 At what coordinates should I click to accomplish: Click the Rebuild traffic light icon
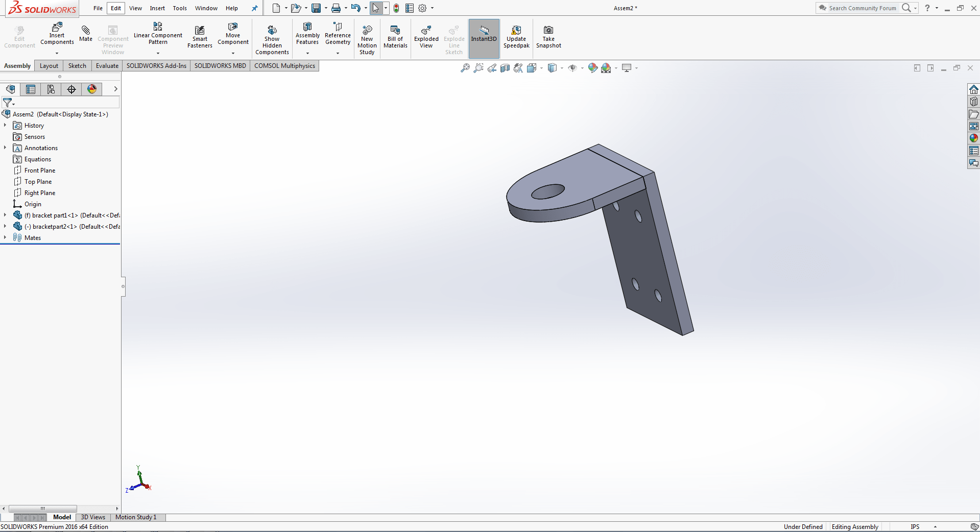[x=396, y=8]
